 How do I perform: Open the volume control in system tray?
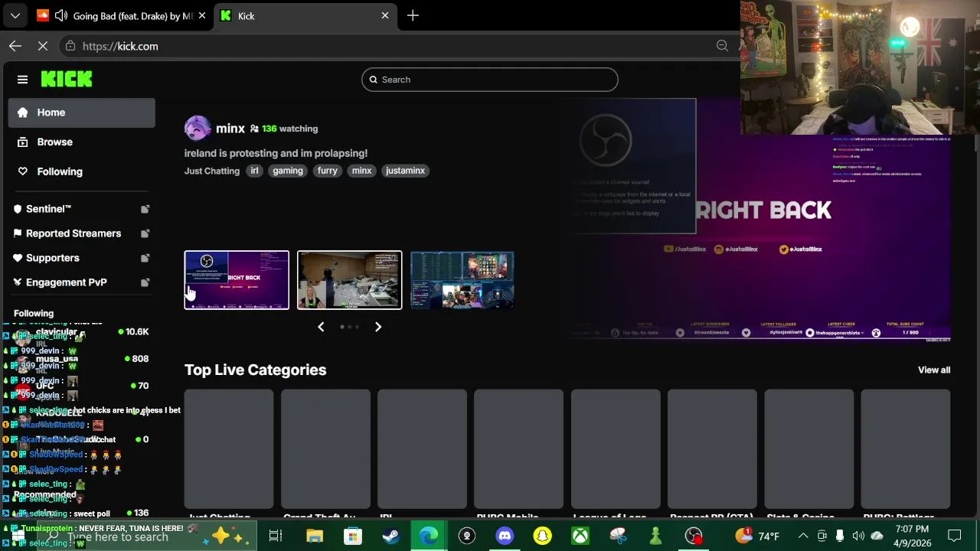[858, 536]
